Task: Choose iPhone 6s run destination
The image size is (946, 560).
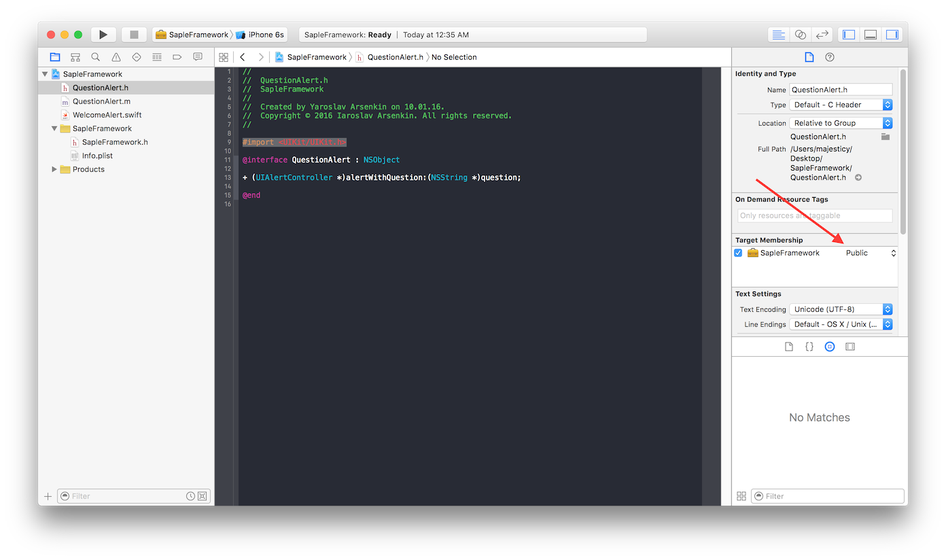Action: (x=260, y=35)
